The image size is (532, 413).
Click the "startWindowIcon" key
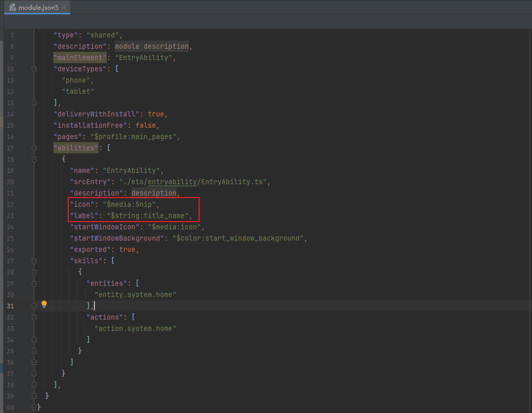105,227
